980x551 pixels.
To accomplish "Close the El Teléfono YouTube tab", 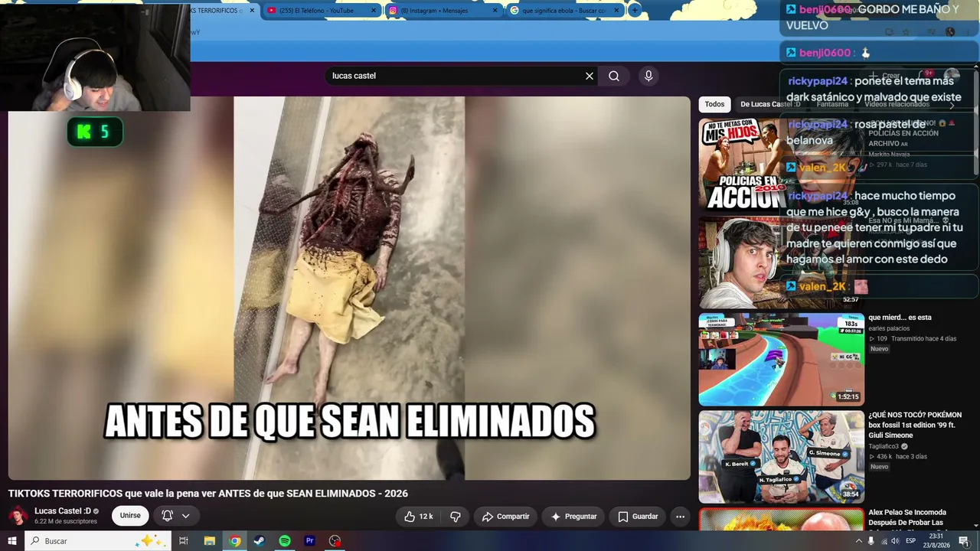I will pyautogui.click(x=374, y=11).
